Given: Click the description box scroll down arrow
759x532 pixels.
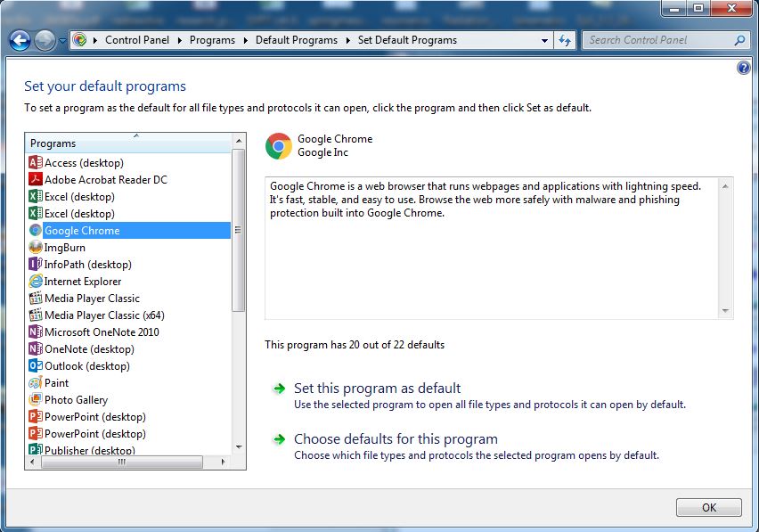Looking at the screenshot, I should pos(725,311).
